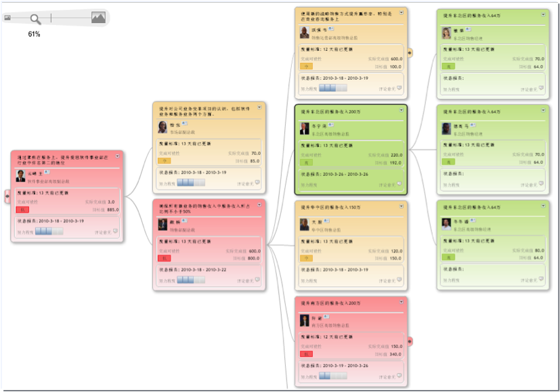Open dropdown on the 200万 northeast green card
560x392 pixels.
click(x=401, y=110)
